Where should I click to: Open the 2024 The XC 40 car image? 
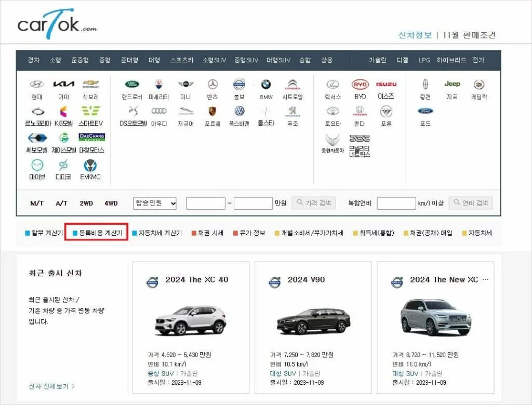[191, 320]
